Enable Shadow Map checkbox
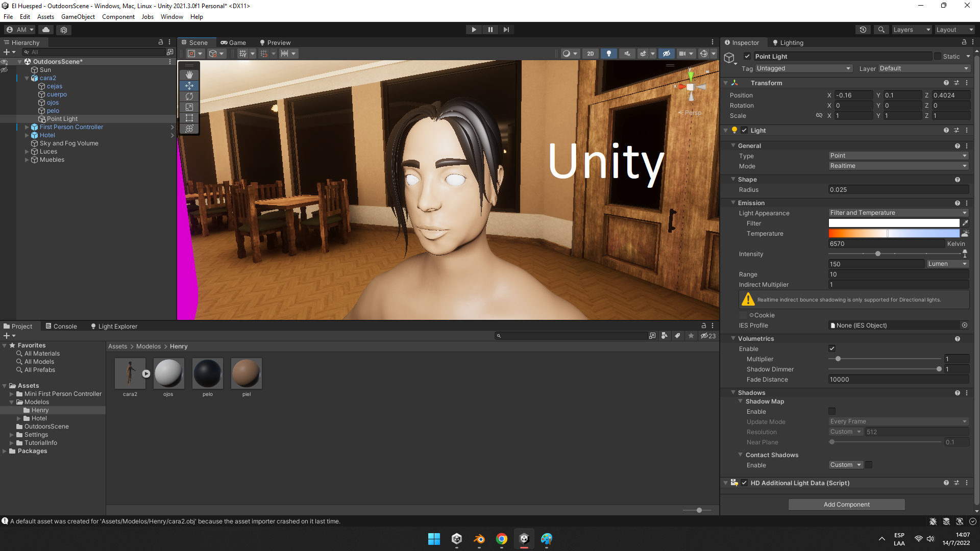 (x=832, y=412)
